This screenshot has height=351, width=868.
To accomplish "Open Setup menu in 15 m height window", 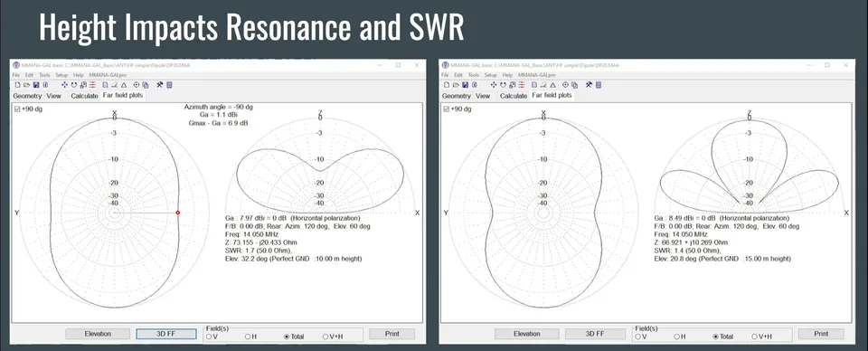I will pyautogui.click(x=490, y=75).
